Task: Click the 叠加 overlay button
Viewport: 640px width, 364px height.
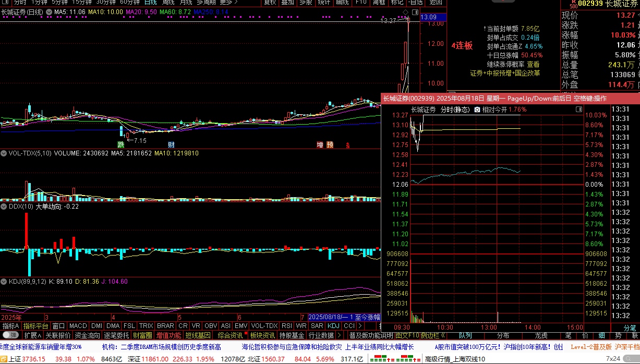Action: click(287, 3)
